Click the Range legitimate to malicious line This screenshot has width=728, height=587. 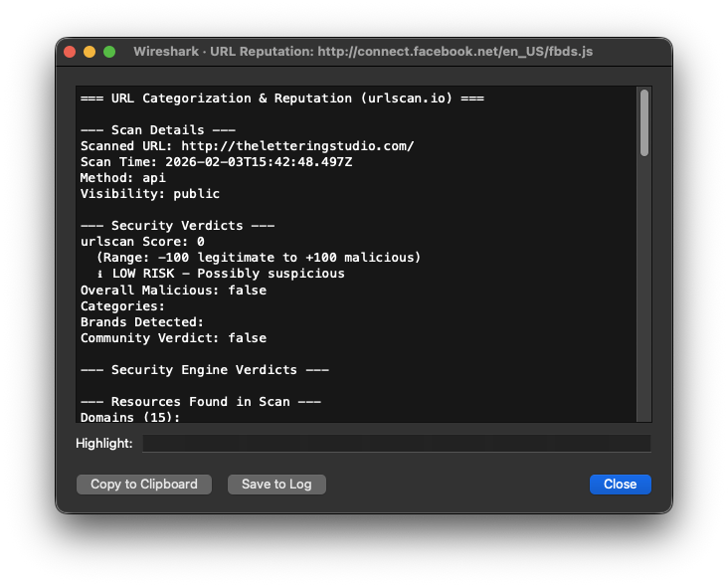pyautogui.click(x=259, y=258)
